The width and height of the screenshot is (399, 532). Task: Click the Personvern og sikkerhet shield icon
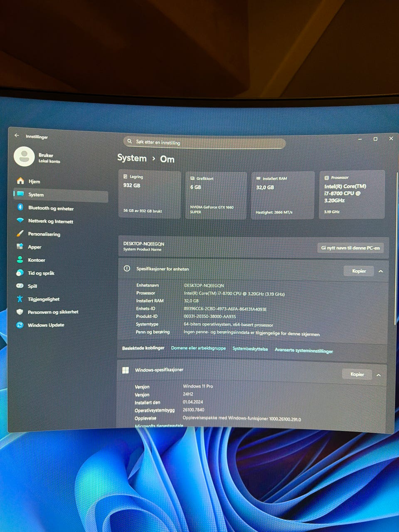click(20, 312)
